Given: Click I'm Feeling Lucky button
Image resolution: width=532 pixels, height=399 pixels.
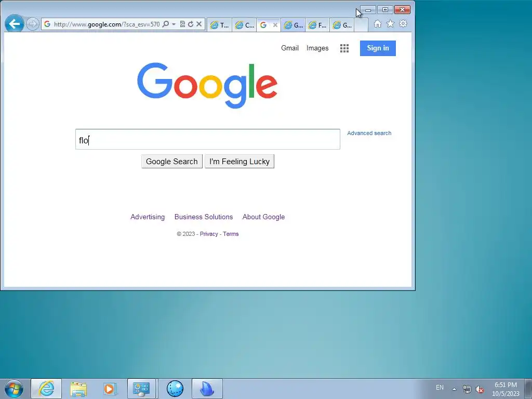Looking at the screenshot, I should pyautogui.click(x=240, y=162).
